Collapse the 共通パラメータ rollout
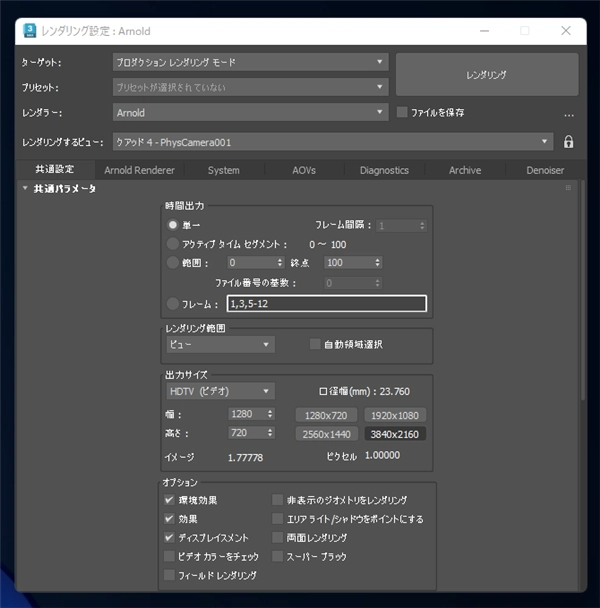This screenshot has height=608, width=600. point(25,188)
